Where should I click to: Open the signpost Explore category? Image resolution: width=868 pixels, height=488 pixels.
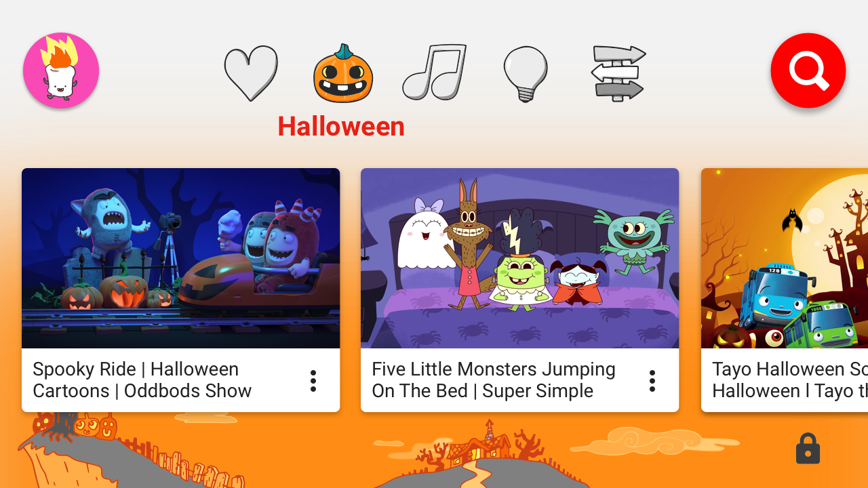pyautogui.click(x=618, y=73)
